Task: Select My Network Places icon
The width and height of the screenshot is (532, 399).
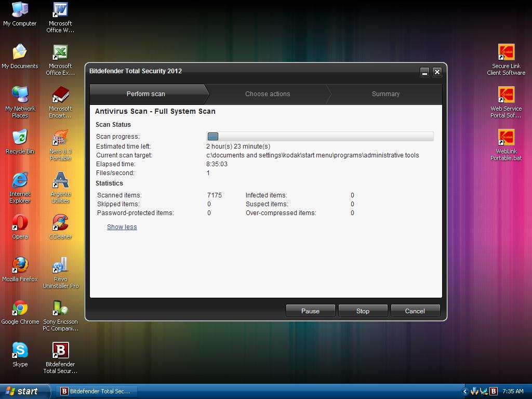Action: click(20, 102)
